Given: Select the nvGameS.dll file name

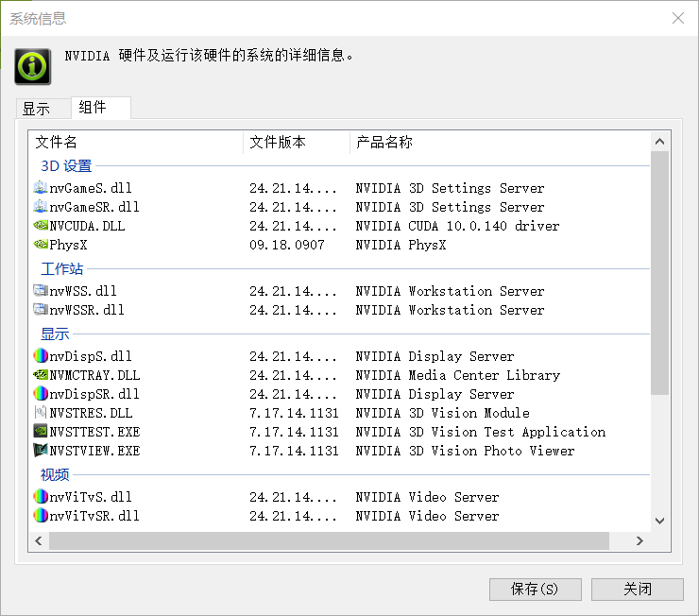Looking at the screenshot, I should point(91,188).
